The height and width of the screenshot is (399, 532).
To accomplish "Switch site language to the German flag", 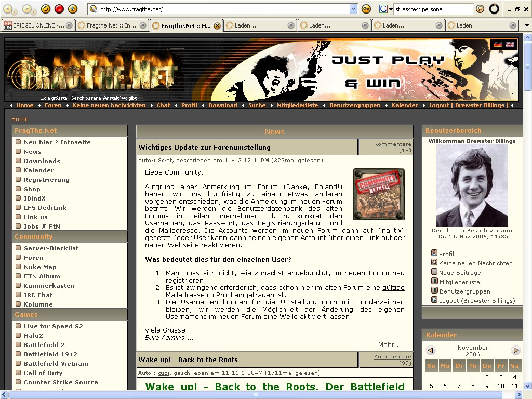I will coord(498,45).
